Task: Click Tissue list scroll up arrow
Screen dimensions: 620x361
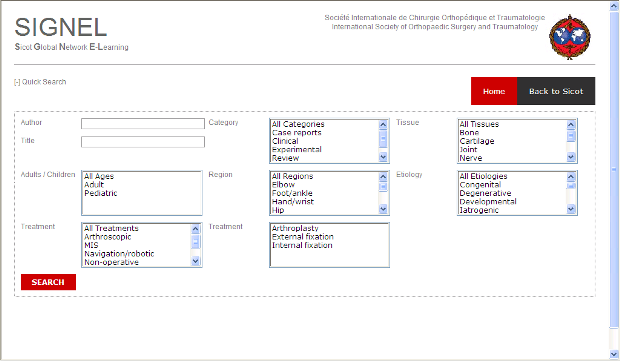Action: tap(571, 125)
